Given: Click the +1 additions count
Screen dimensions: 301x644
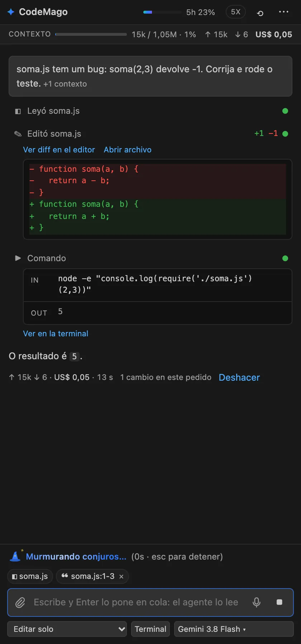Looking at the screenshot, I should (x=259, y=133).
